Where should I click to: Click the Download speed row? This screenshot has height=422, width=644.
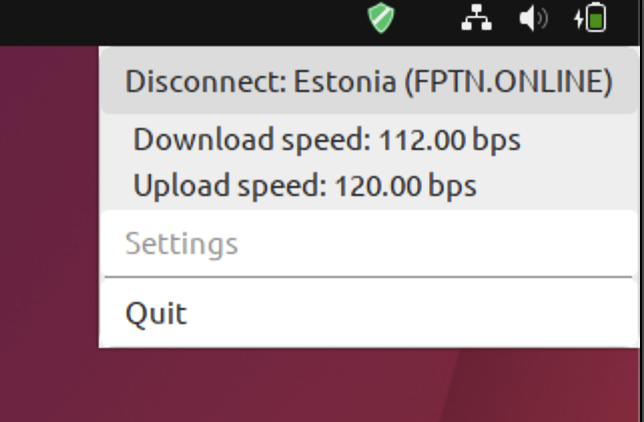[369, 140]
